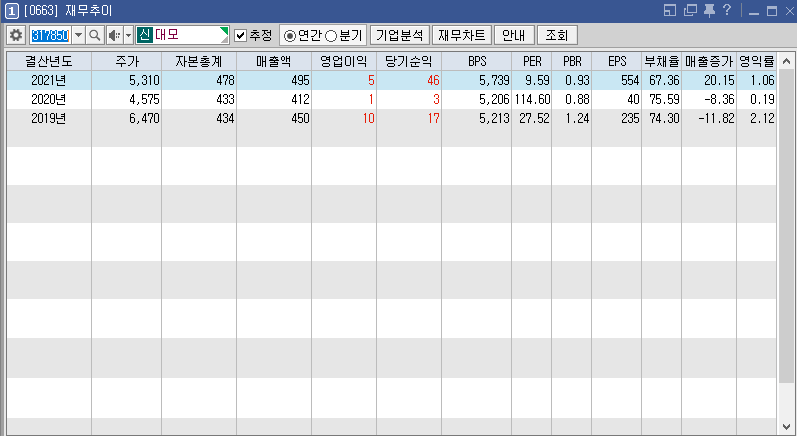Select the 2020년 row
The width and height of the screenshot is (797, 436).
pos(391,99)
